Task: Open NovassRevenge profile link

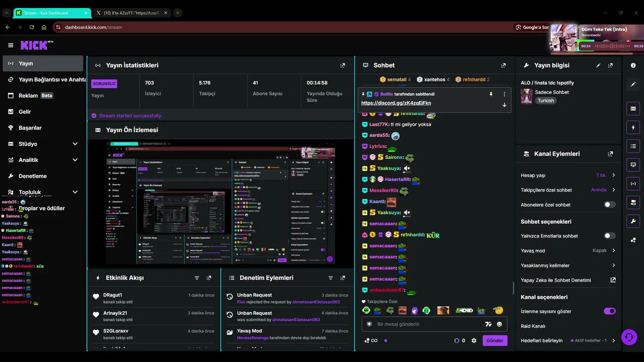Action: (x=253, y=338)
